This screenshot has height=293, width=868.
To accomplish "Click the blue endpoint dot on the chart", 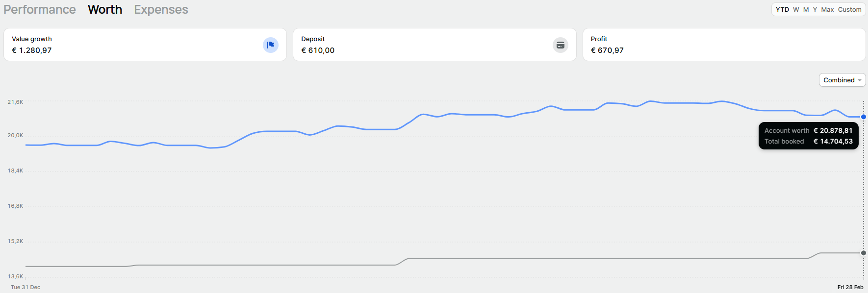I will (863, 117).
